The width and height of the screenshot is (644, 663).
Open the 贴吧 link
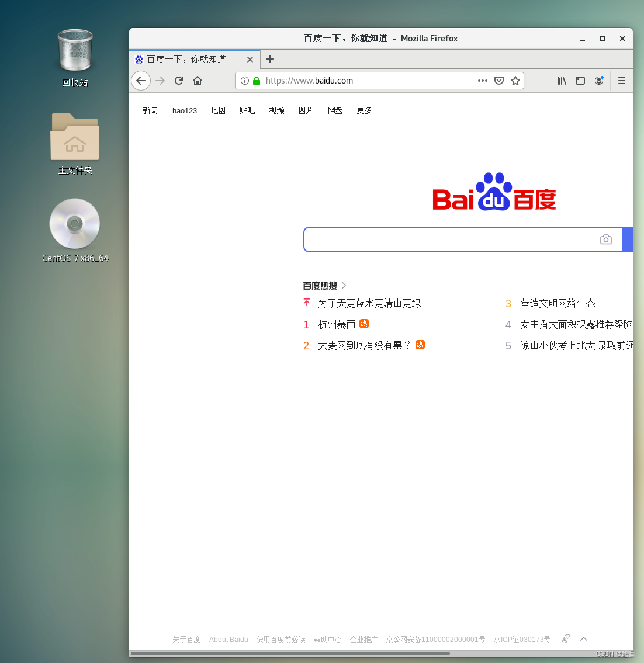[x=247, y=111]
